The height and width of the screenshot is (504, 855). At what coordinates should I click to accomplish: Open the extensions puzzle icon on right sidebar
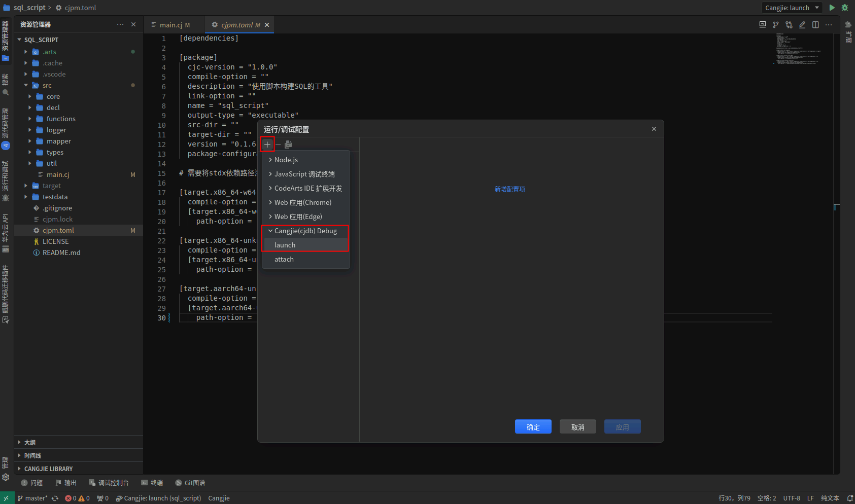pyautogui.click(x=848, y=25)
